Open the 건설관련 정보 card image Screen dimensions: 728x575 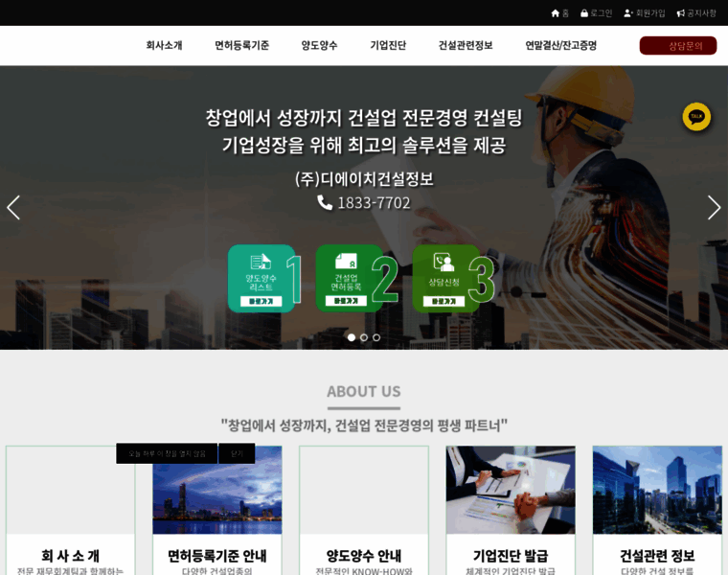(x=657, y=490)
